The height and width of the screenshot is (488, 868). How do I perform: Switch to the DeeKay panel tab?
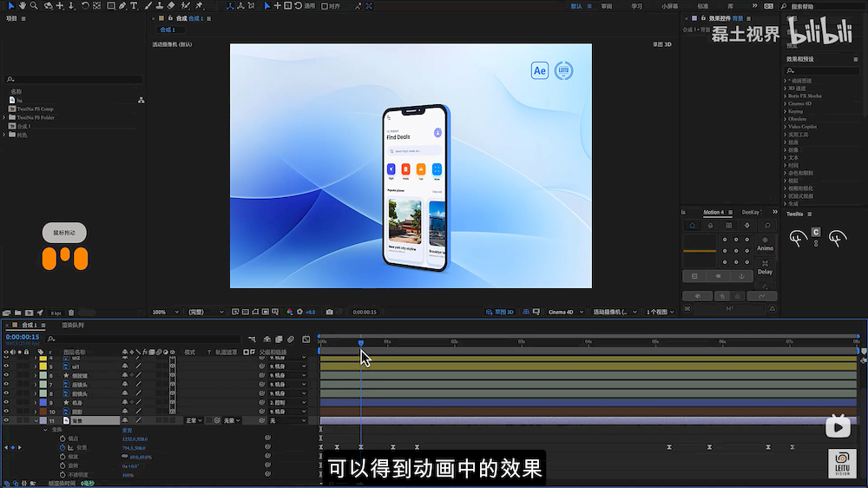pos(751,212)
